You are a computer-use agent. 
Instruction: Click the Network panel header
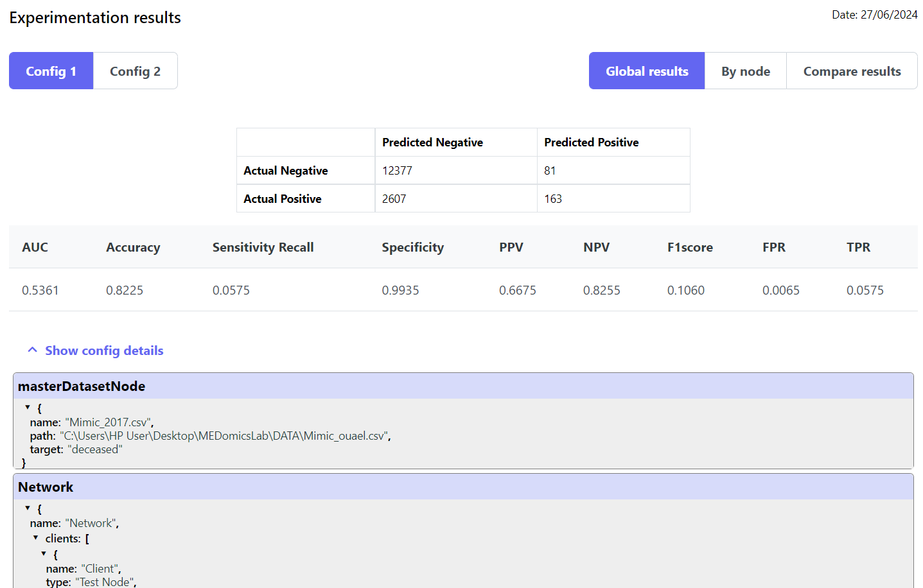(462, 487)
